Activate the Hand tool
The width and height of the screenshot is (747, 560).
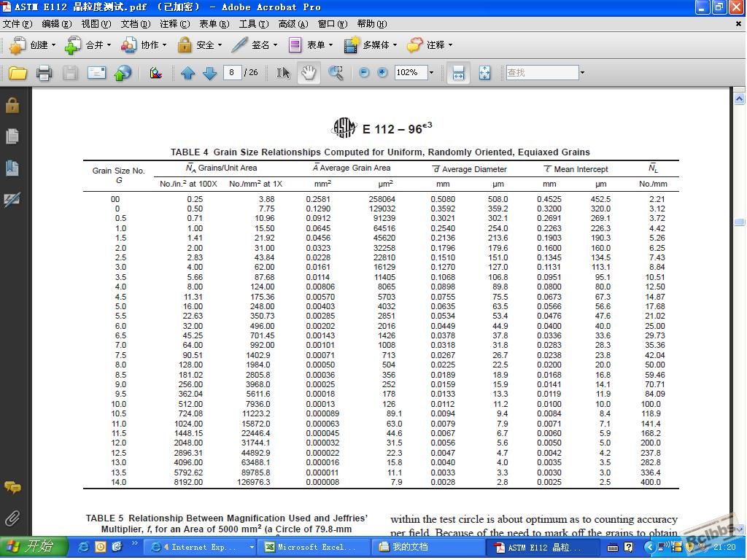pyautogui.click(x=309, y=73)
